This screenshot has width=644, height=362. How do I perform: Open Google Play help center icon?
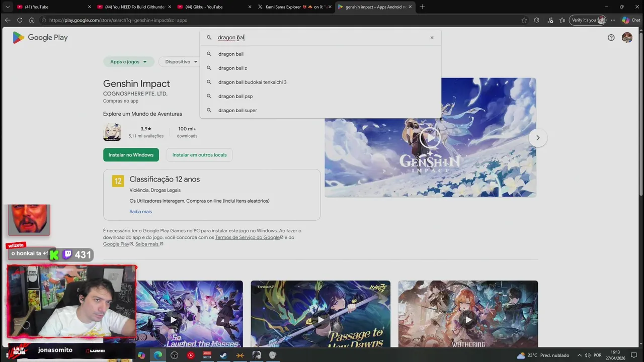pos(611,38)
